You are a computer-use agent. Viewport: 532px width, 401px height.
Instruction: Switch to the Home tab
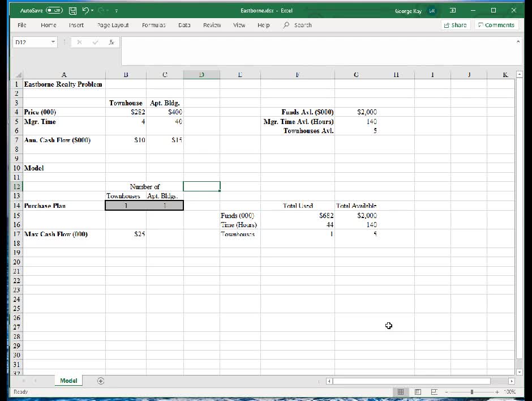[x=49, y=25]
